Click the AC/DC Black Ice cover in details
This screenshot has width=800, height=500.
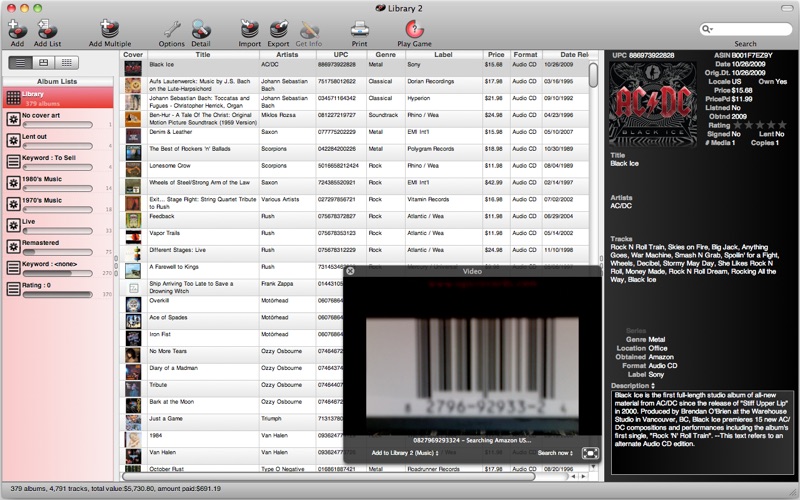[x=653, y=104]
